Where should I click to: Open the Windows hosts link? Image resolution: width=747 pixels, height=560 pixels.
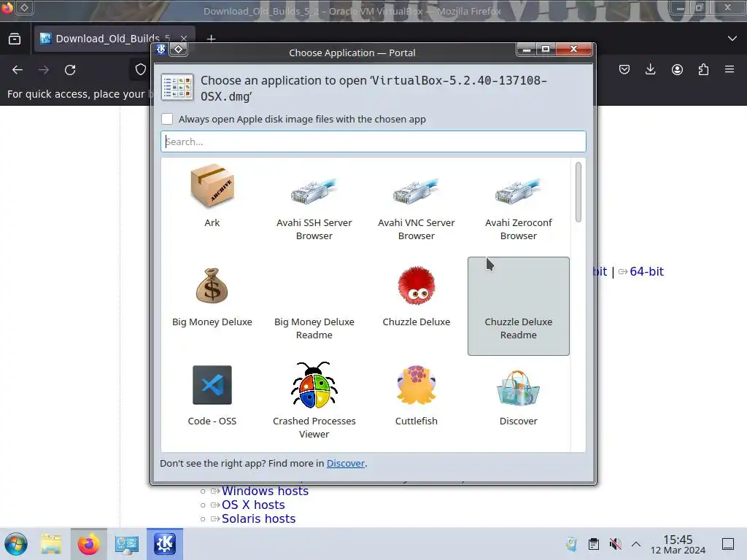coord(265,491)
